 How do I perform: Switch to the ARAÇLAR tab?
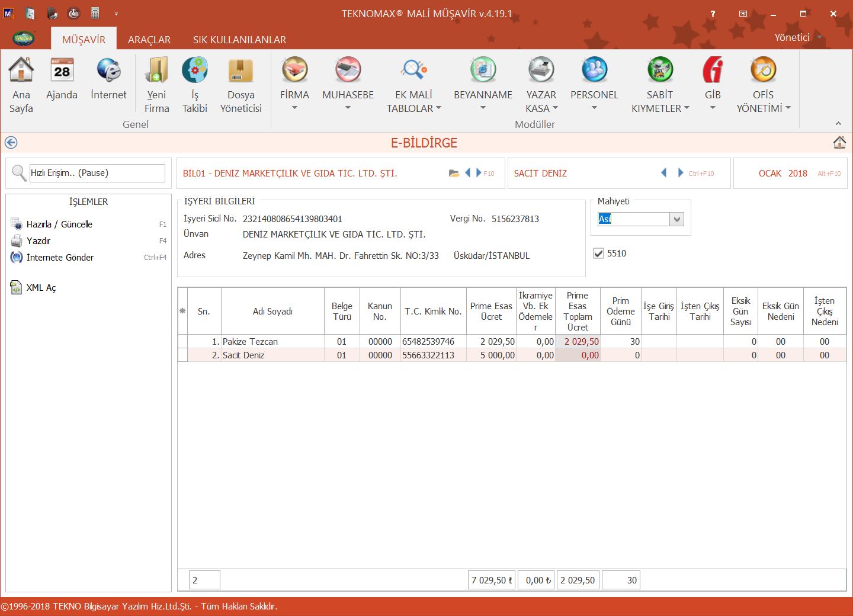tap(149, 40)
